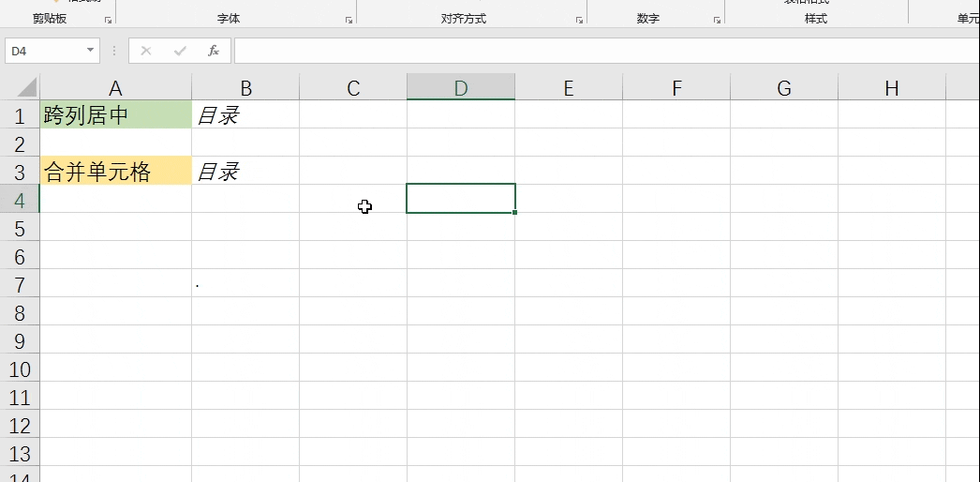Select row 10 header

click(20, 369)
